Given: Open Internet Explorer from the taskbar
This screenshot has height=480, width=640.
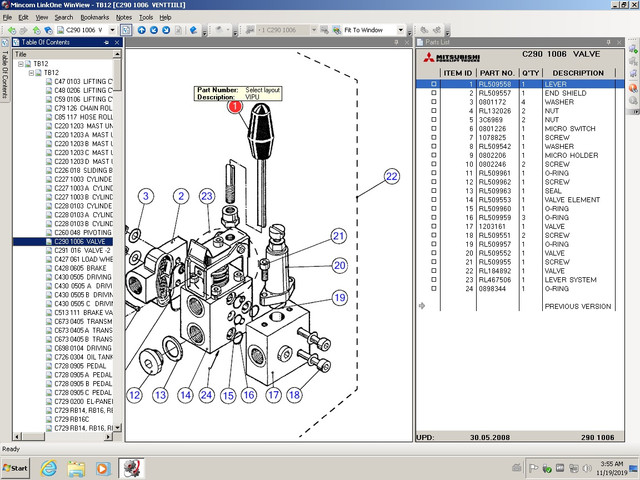Looking at the screenshot, I should click(x=49, y=468).
